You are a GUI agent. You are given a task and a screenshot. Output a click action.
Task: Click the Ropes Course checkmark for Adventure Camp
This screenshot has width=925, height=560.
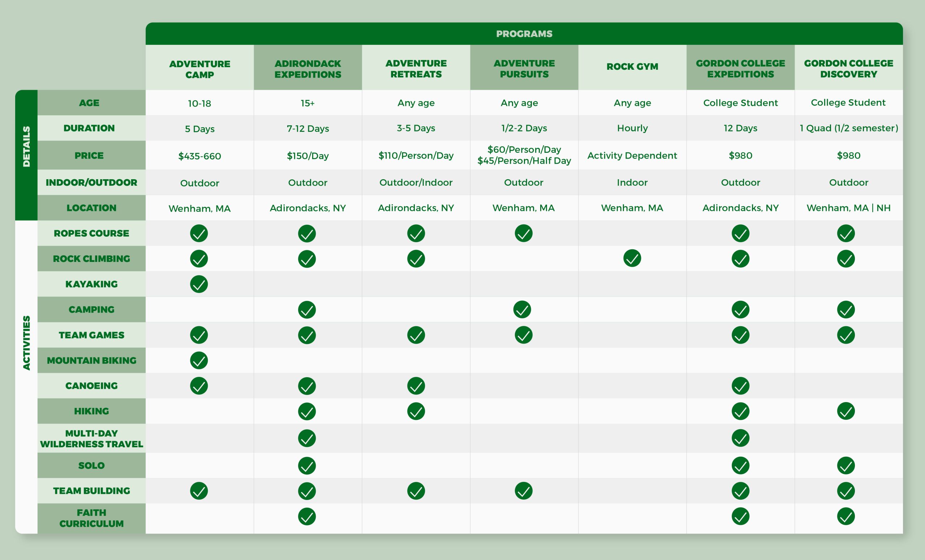click(x=199, y=233)
